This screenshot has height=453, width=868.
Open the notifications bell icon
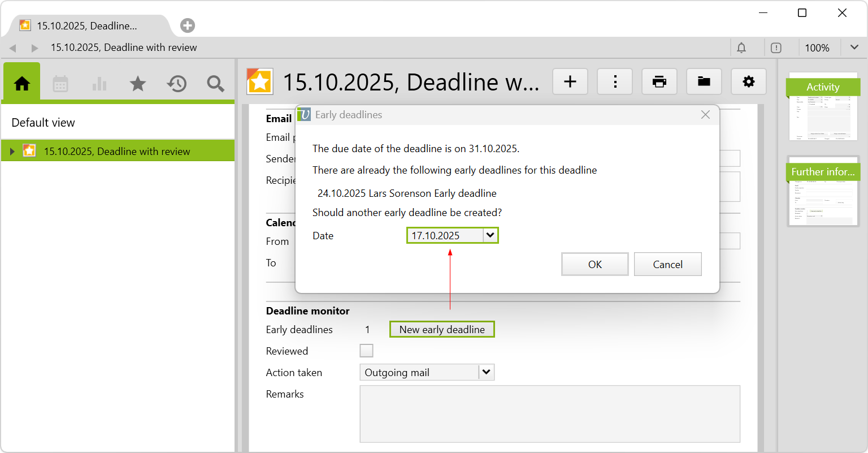(x=741, y=48)
